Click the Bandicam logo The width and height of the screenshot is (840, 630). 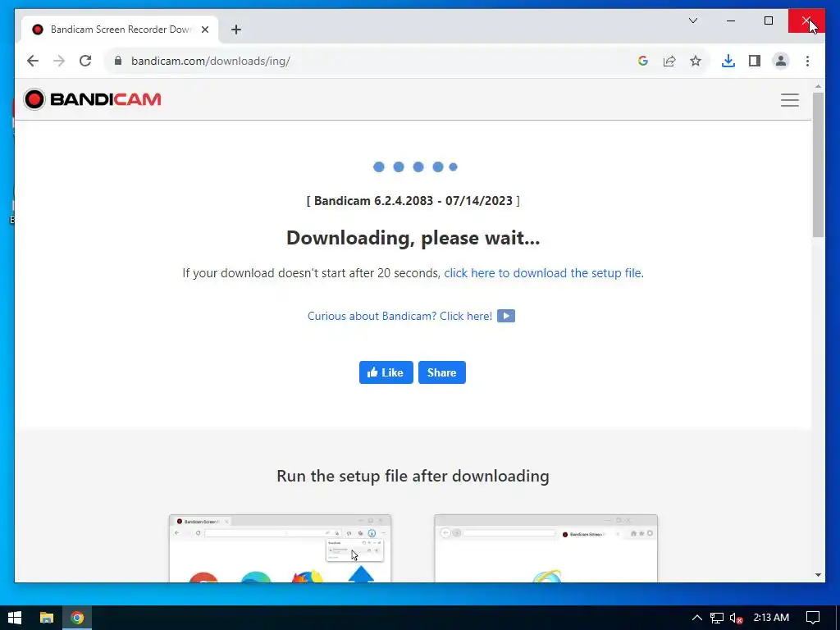(92, 99)
